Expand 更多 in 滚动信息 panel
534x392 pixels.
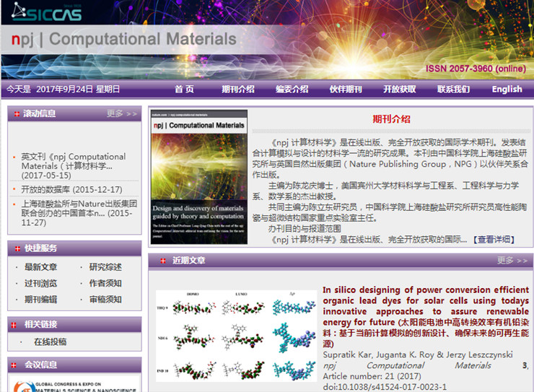click(x=121, y=113)
